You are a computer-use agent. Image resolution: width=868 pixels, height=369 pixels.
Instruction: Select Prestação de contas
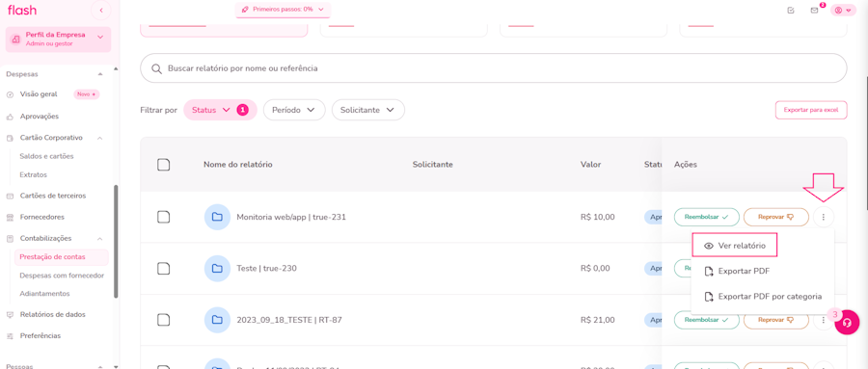click(61, 256)
